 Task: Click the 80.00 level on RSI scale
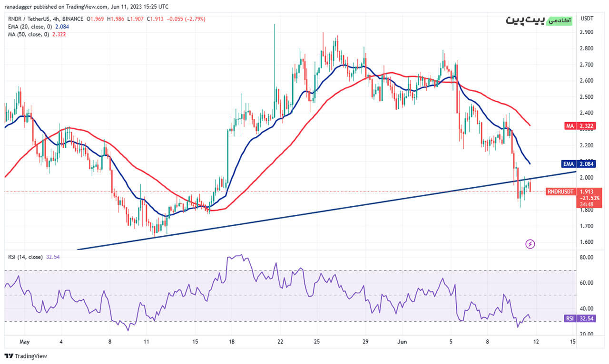(x=586, y=258)
